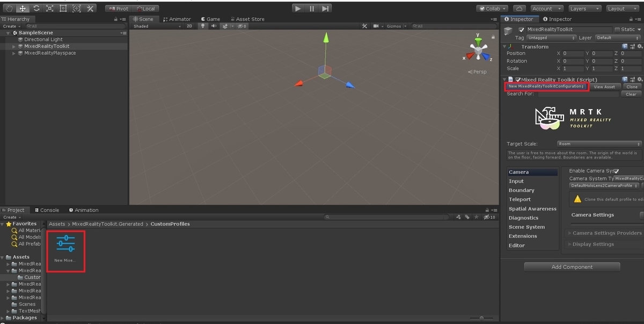Toggle scene audio speaker icon
The width and height of the screenshot is (644, 324).
(214, 26)
